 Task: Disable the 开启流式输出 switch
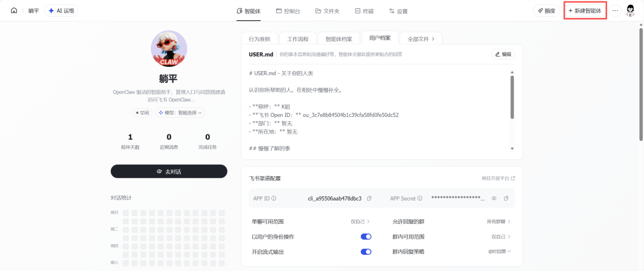(366, 252)
